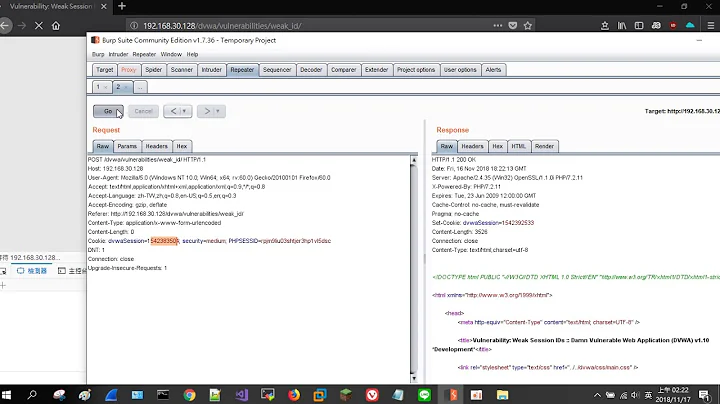
Task: Show the request Headers view
Action: 157,146
